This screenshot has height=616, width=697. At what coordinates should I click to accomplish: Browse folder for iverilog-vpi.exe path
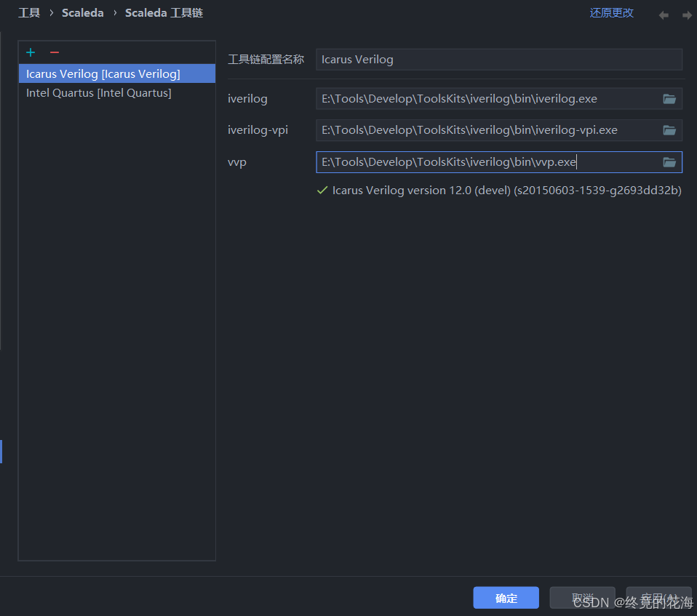[x=669, y=130]
